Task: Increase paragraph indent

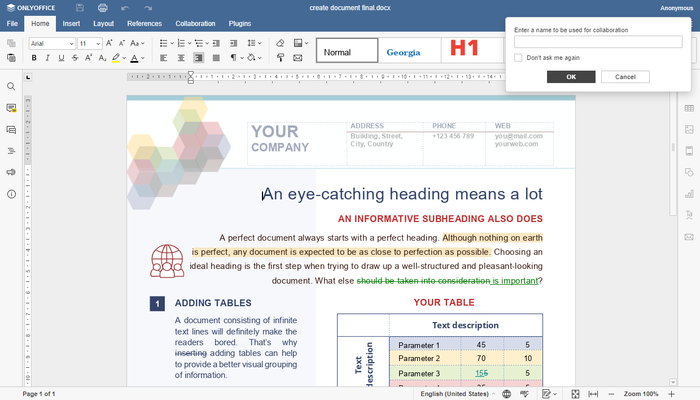Action: [233, 43]
